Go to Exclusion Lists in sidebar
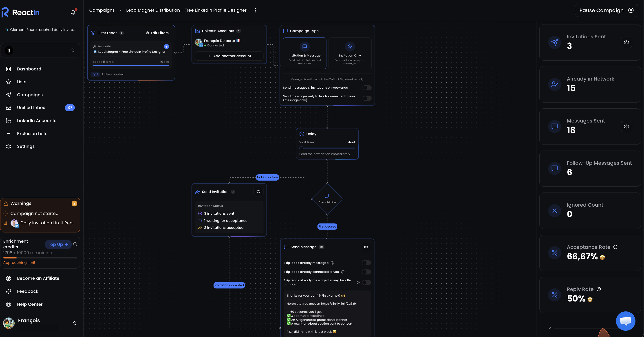 pyautogui.click(x=32, y=134)
